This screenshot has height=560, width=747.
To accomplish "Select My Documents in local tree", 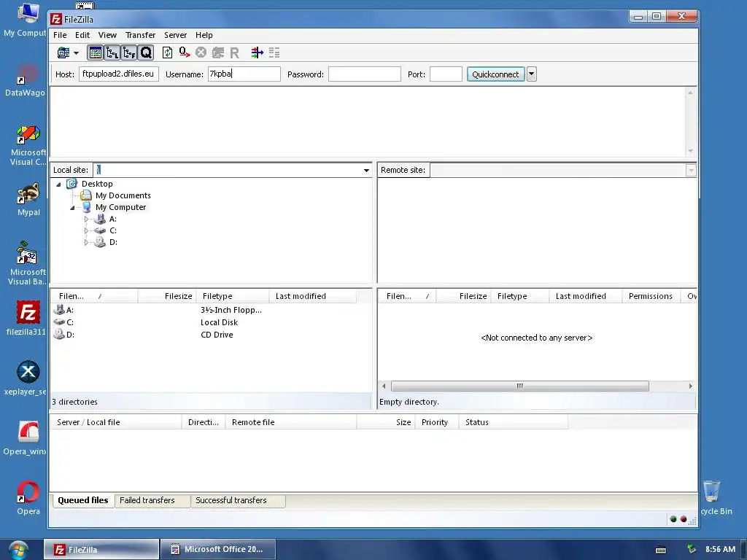I will pos(123,195).
